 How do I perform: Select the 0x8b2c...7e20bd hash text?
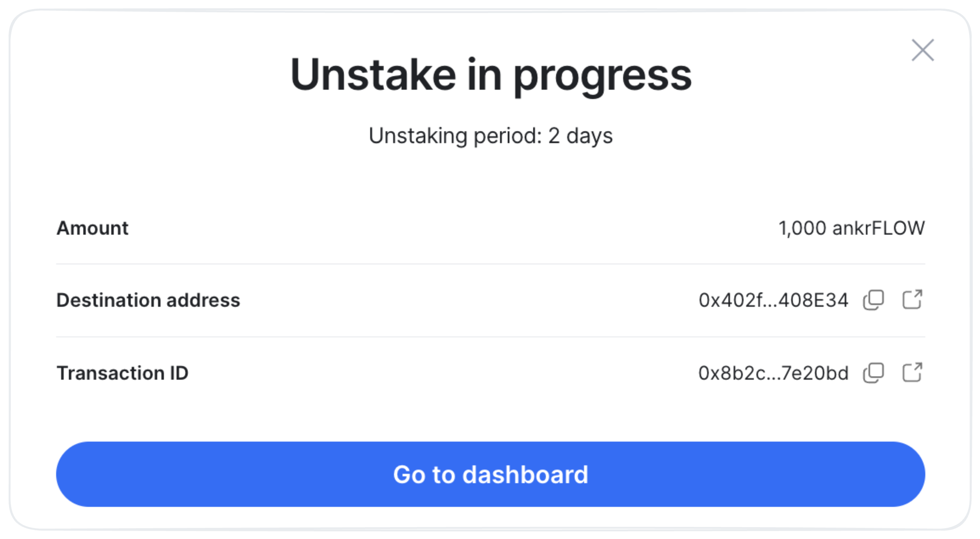773,373
